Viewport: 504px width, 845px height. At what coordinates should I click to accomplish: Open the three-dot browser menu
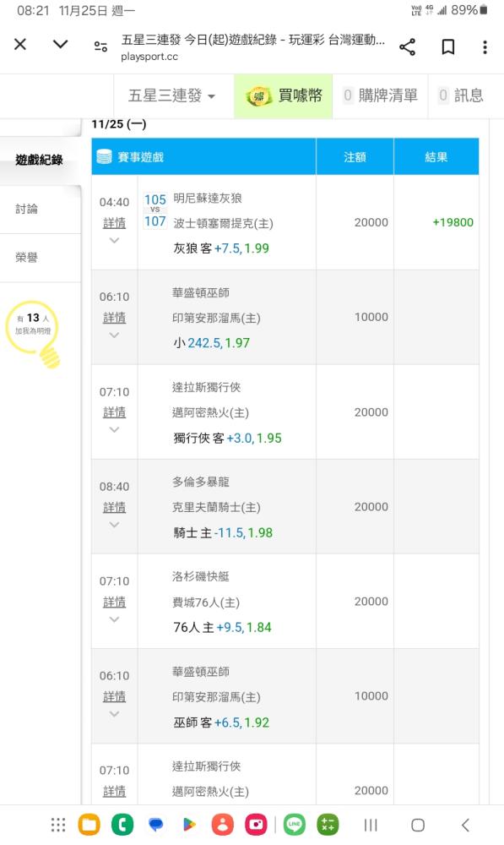485,46
